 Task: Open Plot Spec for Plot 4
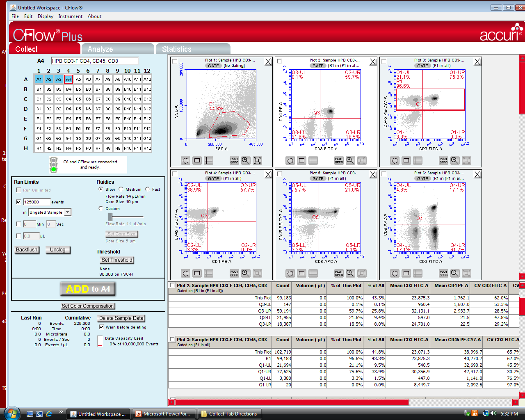[x=234, y=273]
